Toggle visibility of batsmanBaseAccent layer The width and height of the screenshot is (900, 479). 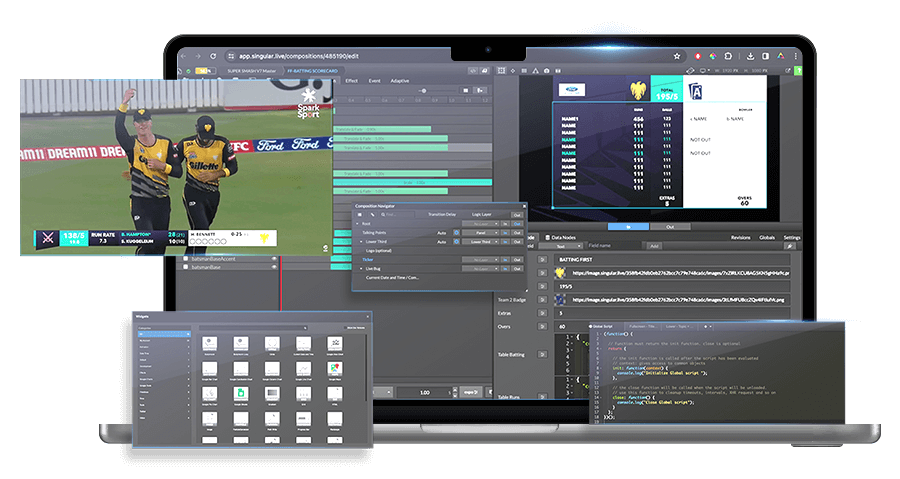[274, 259]
